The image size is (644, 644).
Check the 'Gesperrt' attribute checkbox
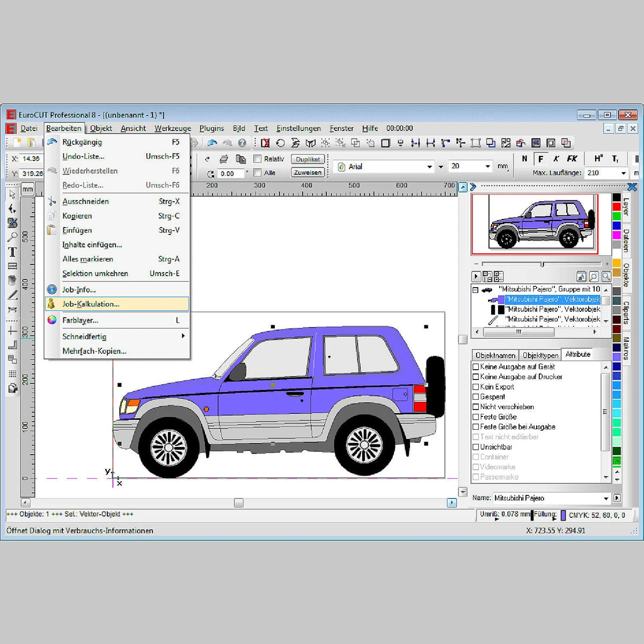475,397
